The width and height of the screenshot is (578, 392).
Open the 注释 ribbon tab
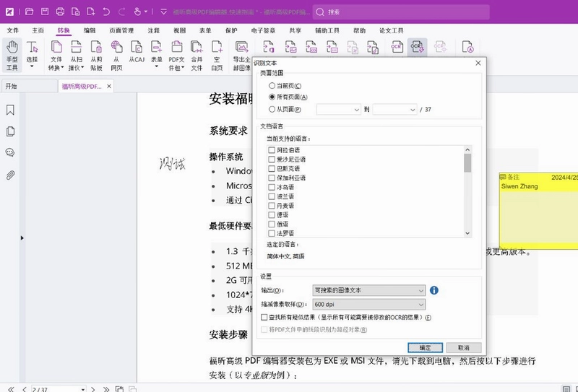(x=153, y=30)
